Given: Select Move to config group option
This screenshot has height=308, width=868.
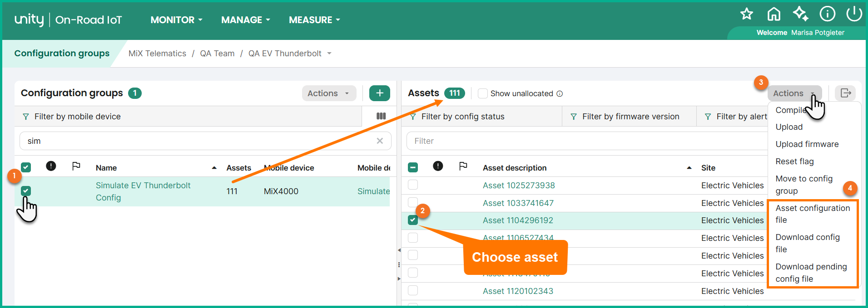Looking at the screenshot, I should pos(804,185).
